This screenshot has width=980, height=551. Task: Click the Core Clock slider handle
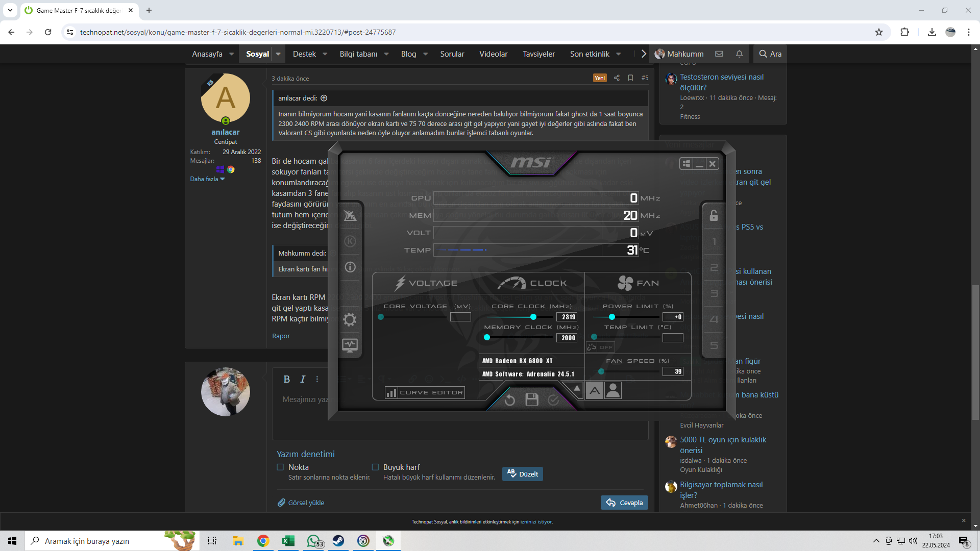[x=533, y=317]
